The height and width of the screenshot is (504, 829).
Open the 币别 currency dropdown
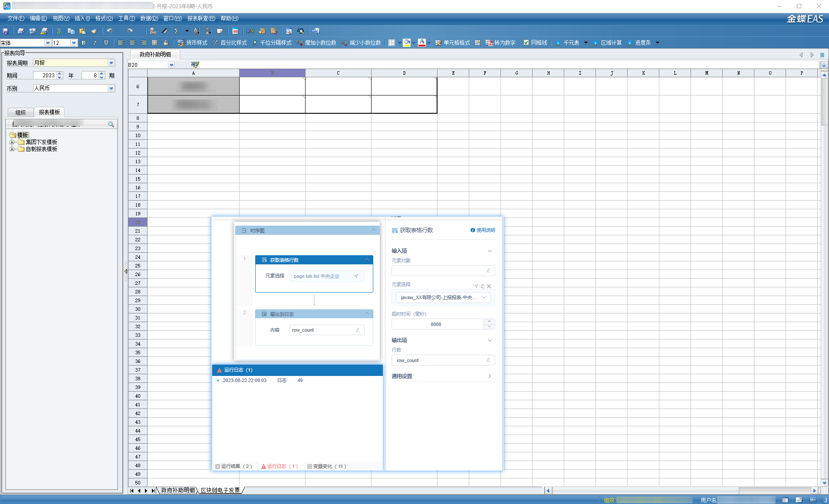pos(111,88)
